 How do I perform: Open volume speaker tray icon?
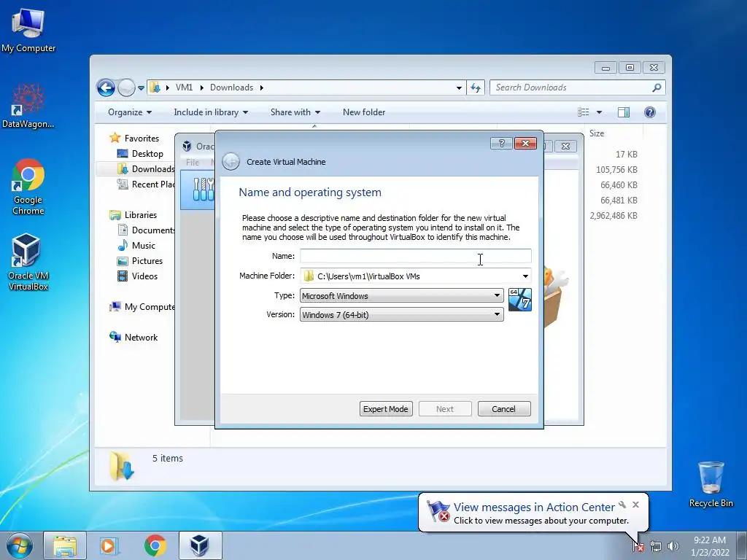pyautogui.click(x=673, y=546)
